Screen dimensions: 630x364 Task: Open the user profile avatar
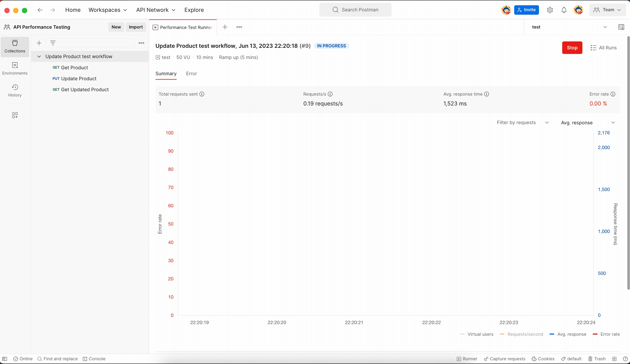click(578, 10)
